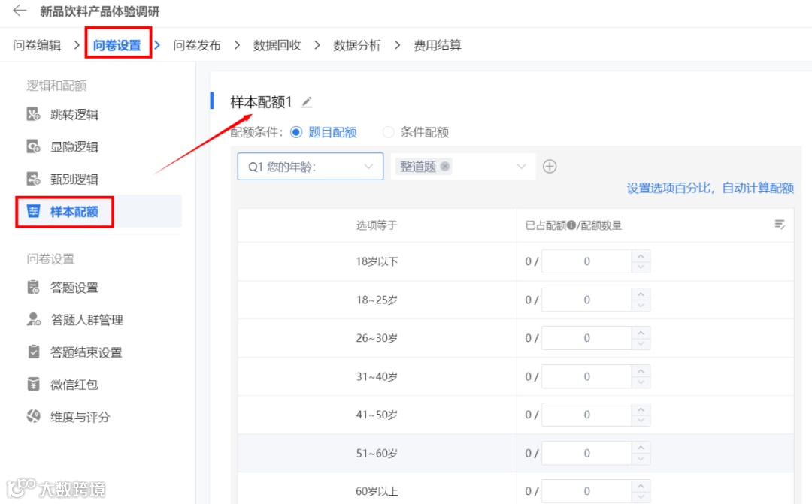Click the quota input for 41~50岁

pyautogui.click(x=586, y=415)
